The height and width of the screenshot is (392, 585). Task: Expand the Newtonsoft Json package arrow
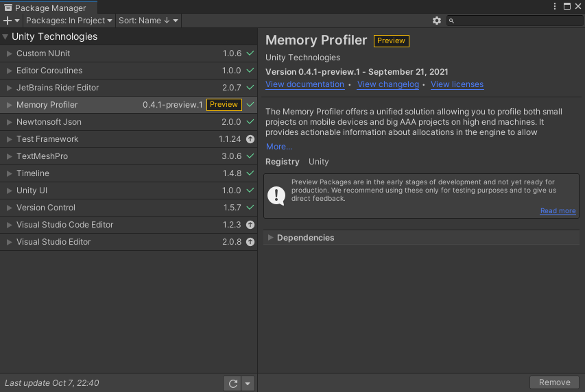[x=10, y=123]
